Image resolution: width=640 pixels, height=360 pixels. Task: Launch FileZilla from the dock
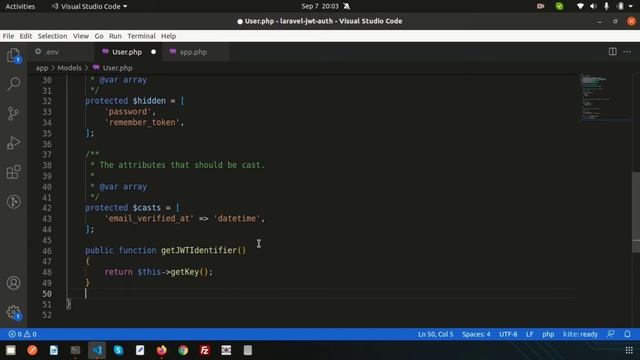pyautogui.click(x=205, y=350)
